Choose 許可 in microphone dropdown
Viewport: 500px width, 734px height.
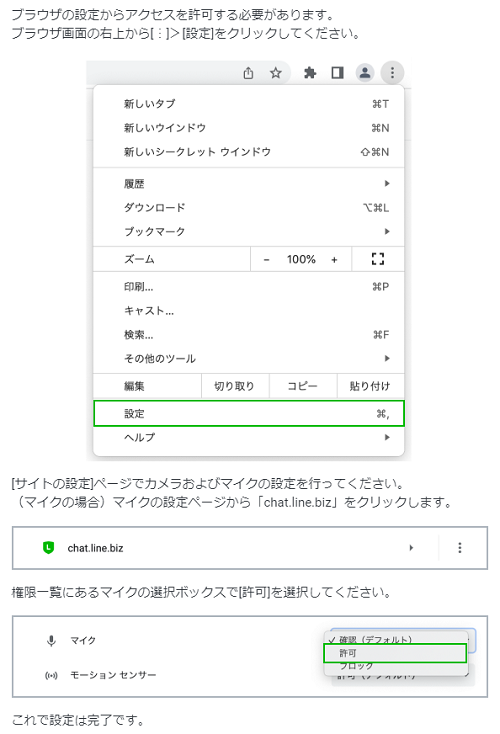(x=395, y=653)
